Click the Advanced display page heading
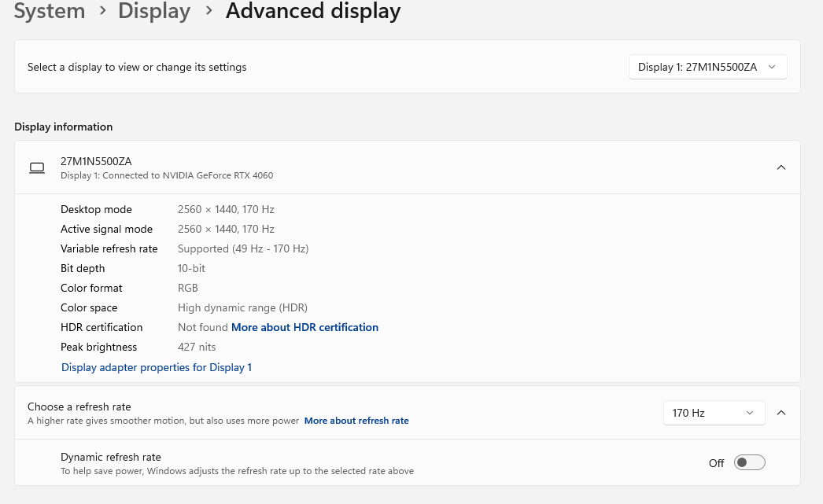 point(313,12)
